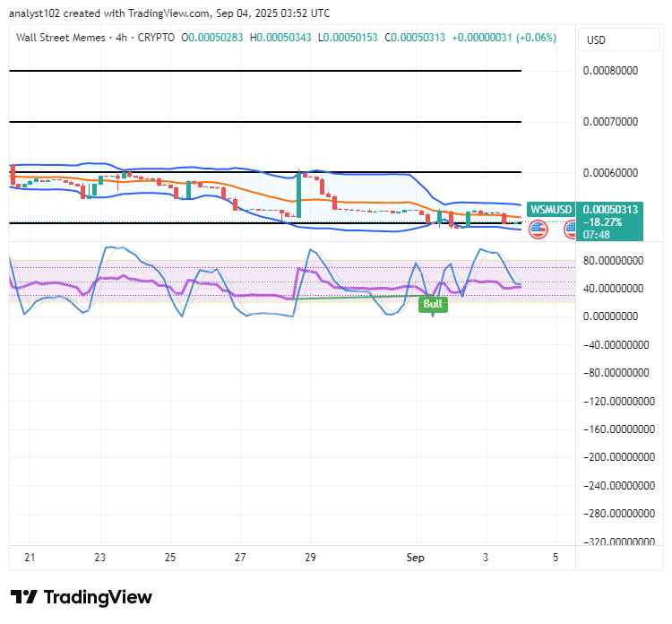Click the 0.00050313 current price label

tap(610, 209)
